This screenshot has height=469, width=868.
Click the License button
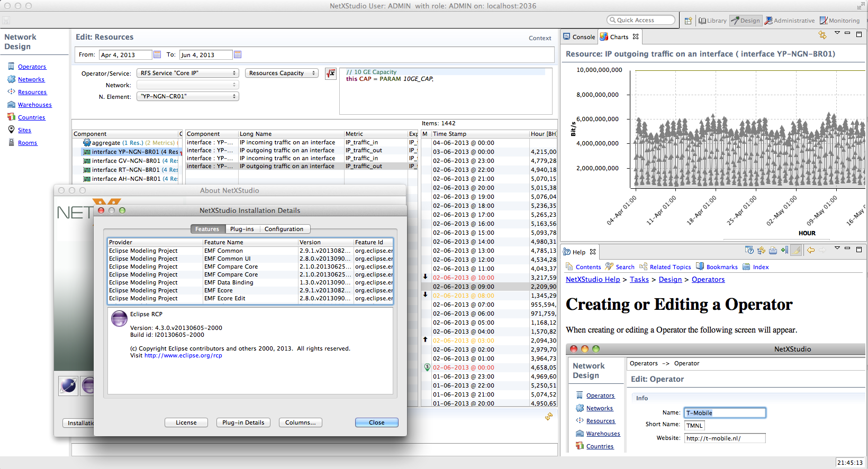pos(186,422)
